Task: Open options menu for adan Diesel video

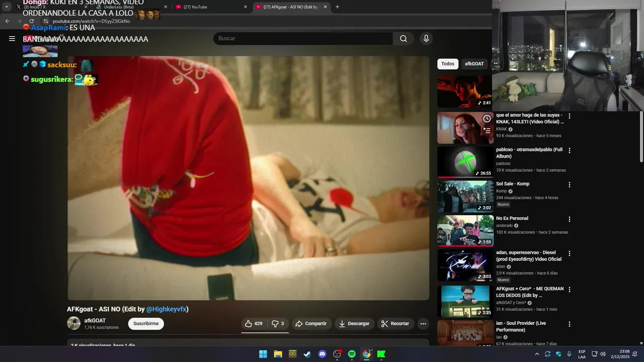Action: pyautogui.click(x=570, y=253)
